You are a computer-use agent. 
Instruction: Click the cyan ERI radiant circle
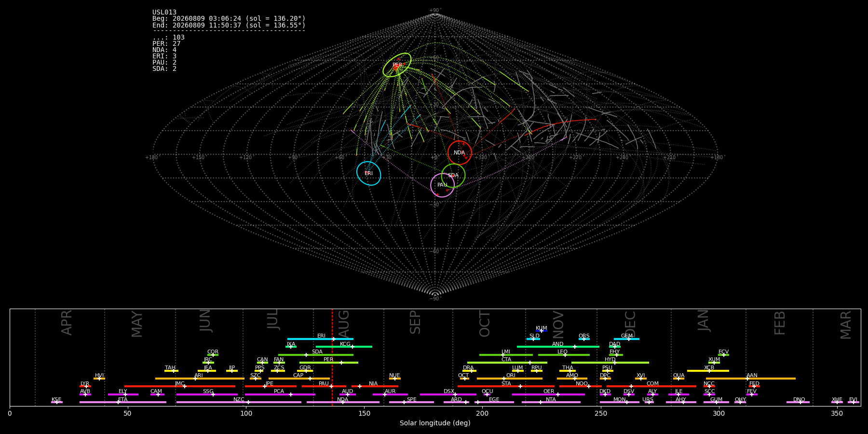(x=369, y=173)
